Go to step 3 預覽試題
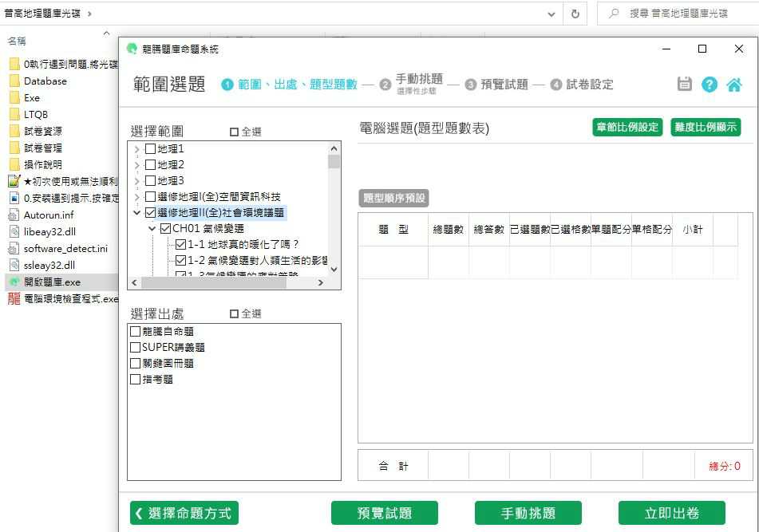The height and width of the screenshot is (532, 759). coord(496,85)
